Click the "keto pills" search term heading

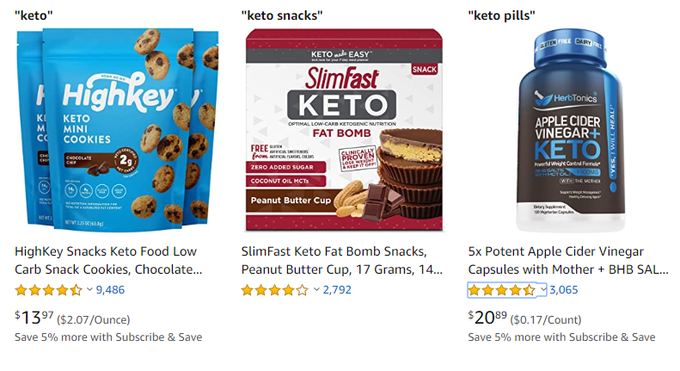pyautogui.click(x=501, y=16)
